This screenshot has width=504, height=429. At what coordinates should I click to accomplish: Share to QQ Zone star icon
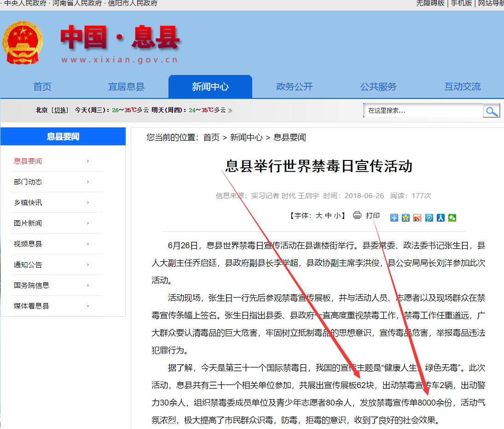(x=406, y=218)
